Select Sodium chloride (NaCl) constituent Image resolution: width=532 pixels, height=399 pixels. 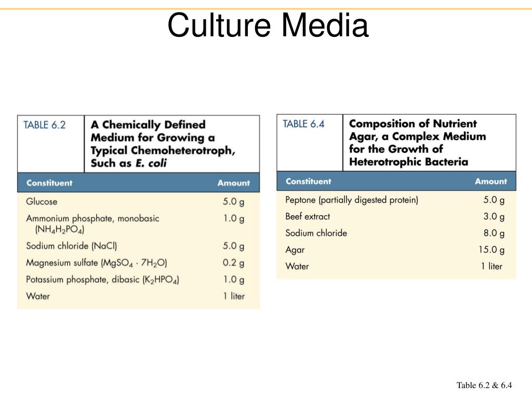coord(72,246)
